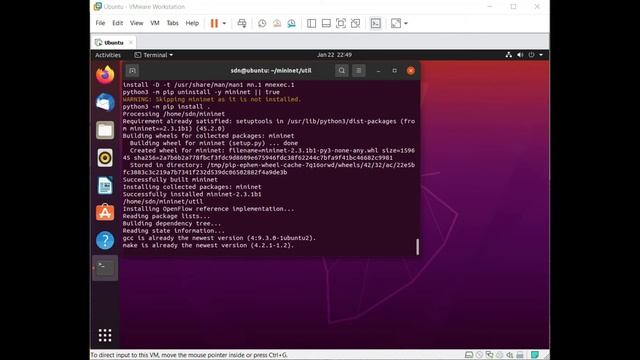The width and height of the screenshot is (640, 360).
Task: Click the line "Reading package lists..."
Action: 167,216
